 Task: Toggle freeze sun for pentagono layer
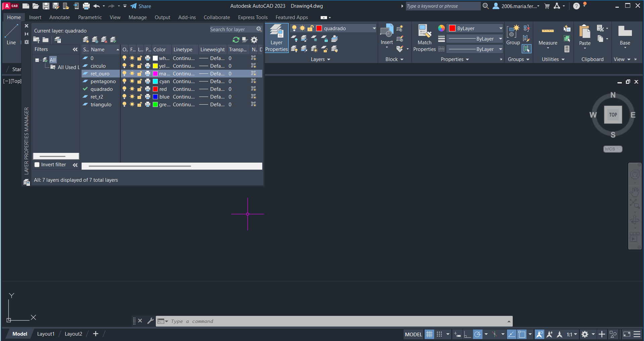132,81
